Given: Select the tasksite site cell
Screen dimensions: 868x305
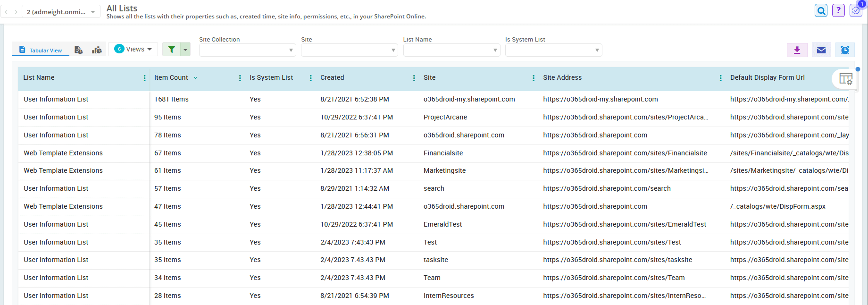Looking at the screenshot, I should (x=436, y=260).
